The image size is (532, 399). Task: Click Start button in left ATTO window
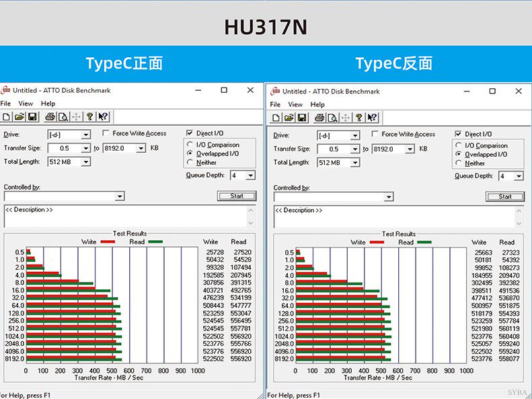(x=237, y=196)
